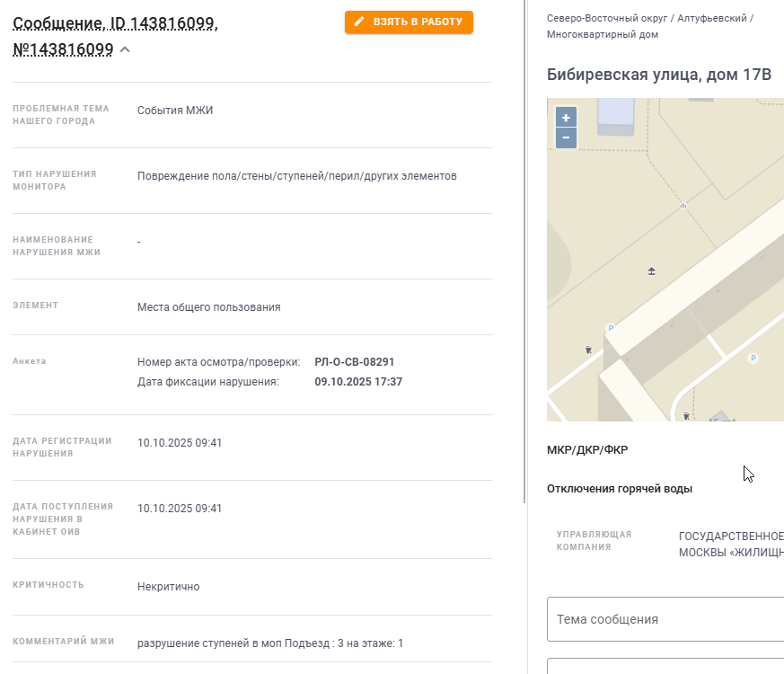Click the act number "РЛ-О-СВ-08291"
Viewport: 784px width, 674px height.
click(x=354, y=362)
